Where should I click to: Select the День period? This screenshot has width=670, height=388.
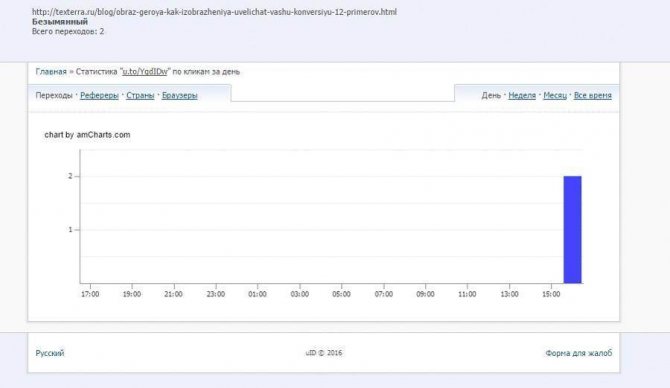pyautogui.click(x=491, y=95)
